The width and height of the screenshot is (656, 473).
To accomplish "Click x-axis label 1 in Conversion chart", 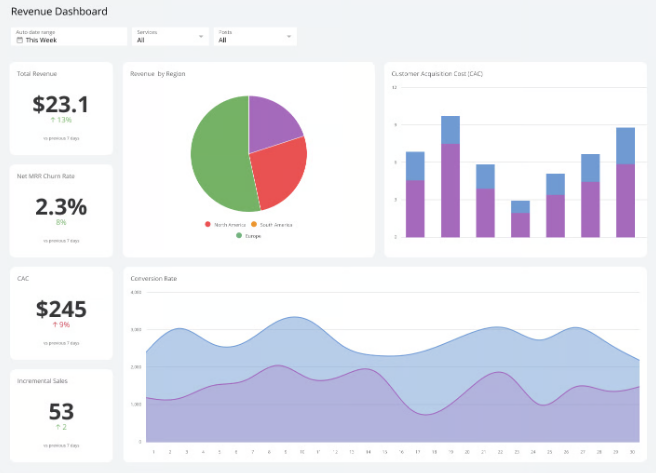I will (x=154, y=452).
